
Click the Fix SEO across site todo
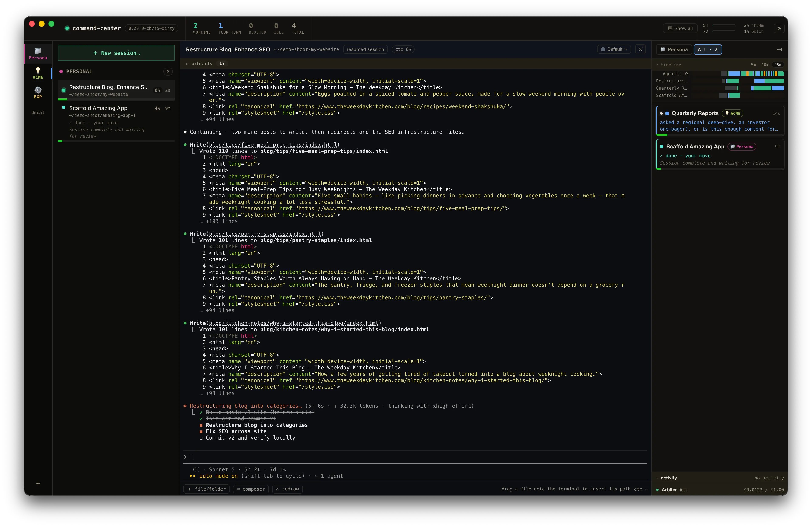pos(236,431)
